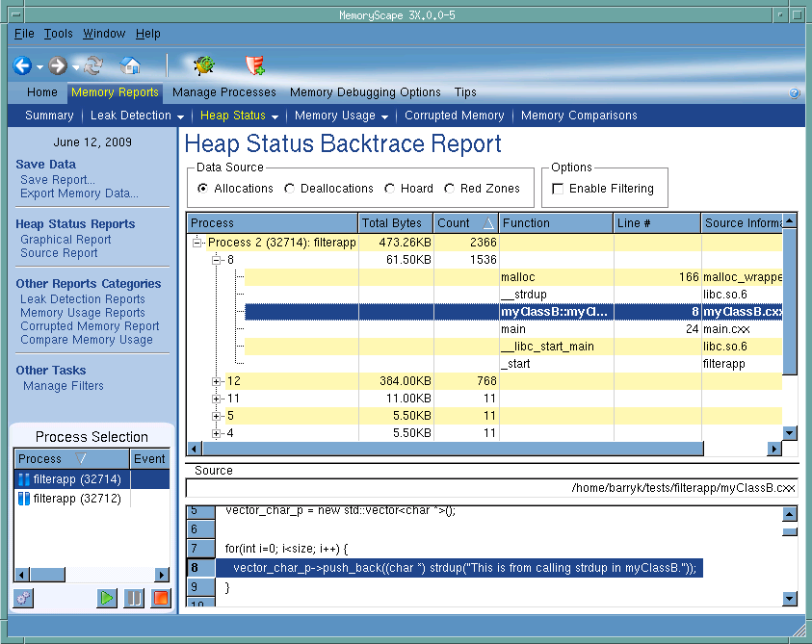Expand backtrace node 12 in the tree
This screenshot has width=812, height=644.
pos(217,382)
